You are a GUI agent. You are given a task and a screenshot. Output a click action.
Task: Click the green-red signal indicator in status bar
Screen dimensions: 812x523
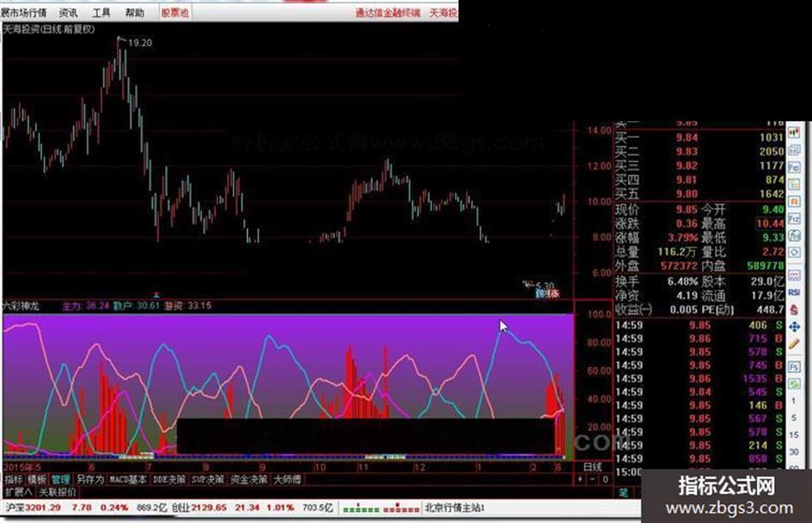[x=381, y=508]
